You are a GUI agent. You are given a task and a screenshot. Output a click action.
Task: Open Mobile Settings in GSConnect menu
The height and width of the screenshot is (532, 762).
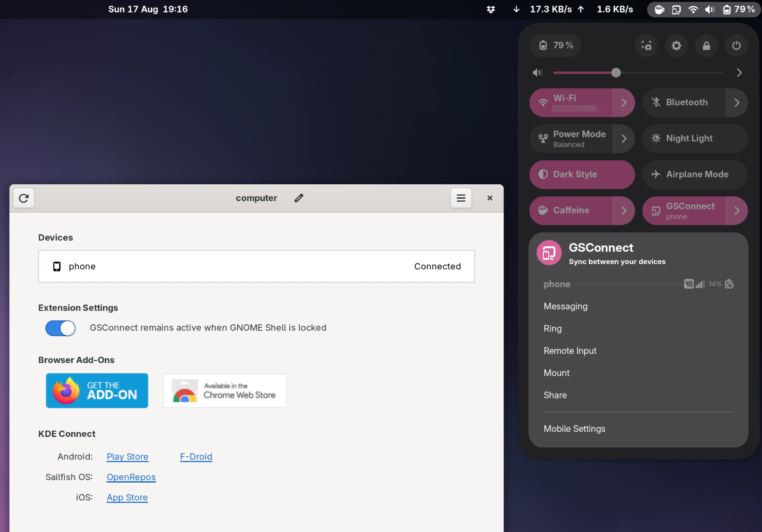point(638,429)
